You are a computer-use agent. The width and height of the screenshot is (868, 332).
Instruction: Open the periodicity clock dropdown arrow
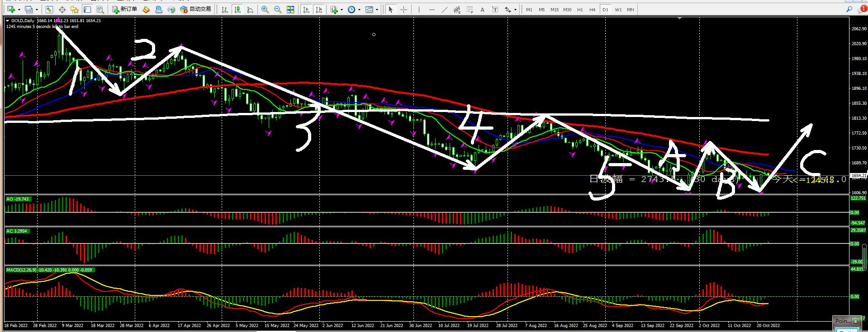pyautogui.click(x=359, y=9)
